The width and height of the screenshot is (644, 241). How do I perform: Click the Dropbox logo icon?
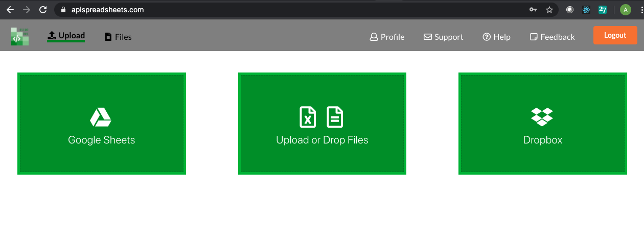(542, 117)
